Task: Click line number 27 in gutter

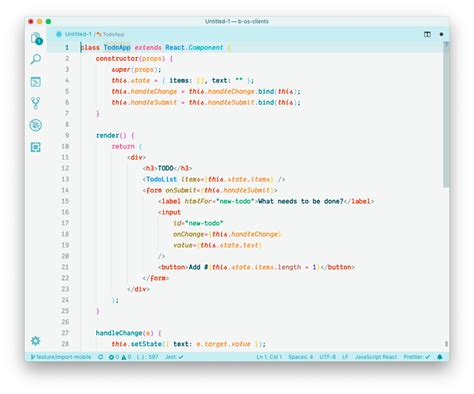Action: 65,333
